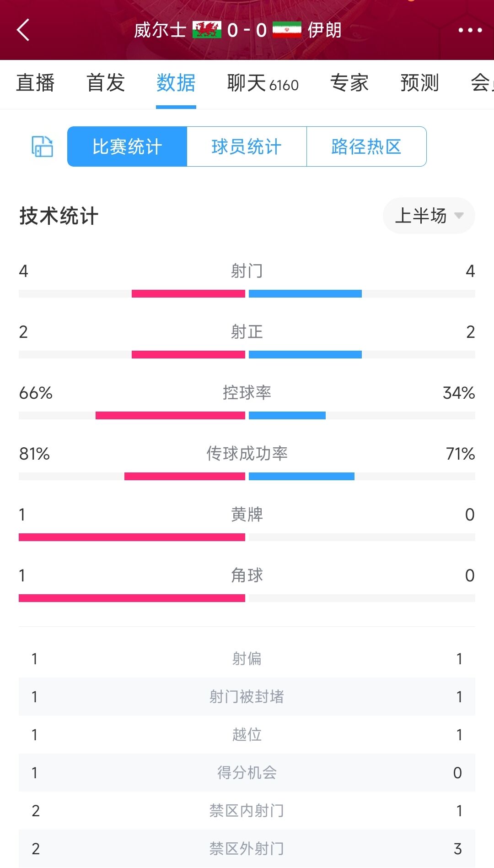The height and width of the screenshot is (868, 494).
Task: Select the 比赛统计 segment
Action: click(127, 146)
